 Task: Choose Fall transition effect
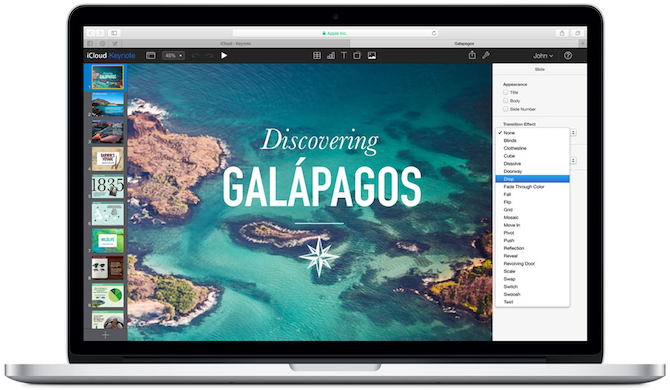(x=532, y=194)
